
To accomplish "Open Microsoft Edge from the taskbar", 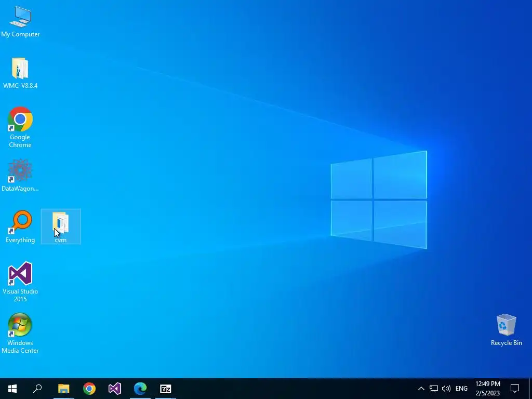I will 140,389.
